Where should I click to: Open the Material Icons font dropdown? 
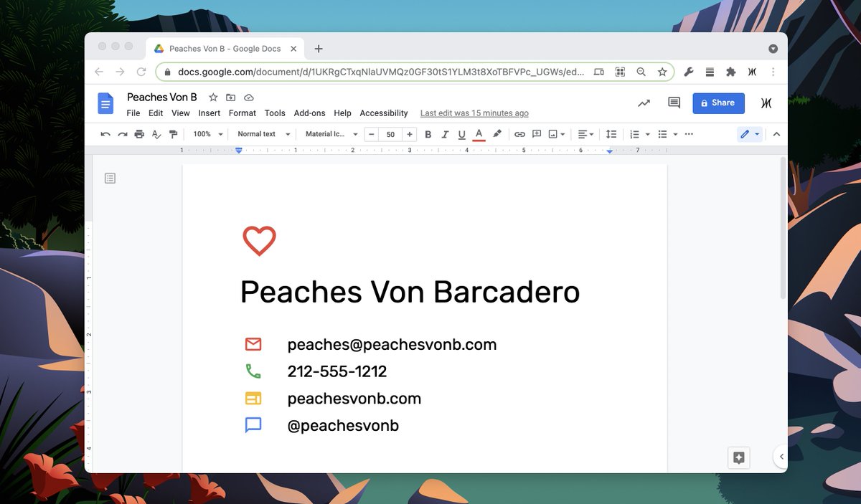331,134
